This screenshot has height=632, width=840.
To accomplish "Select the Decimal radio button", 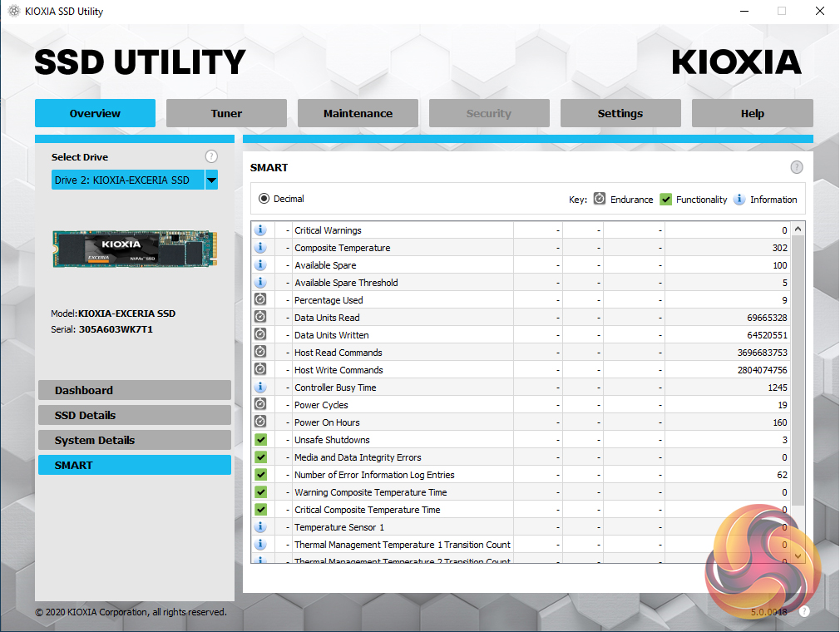I will pyautogui.click(x=264, y=199).
